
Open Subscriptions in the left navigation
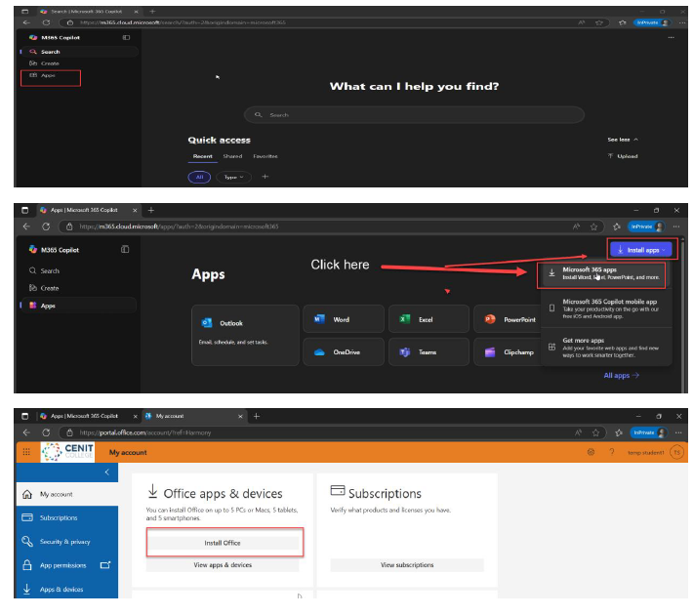point(67,517)
